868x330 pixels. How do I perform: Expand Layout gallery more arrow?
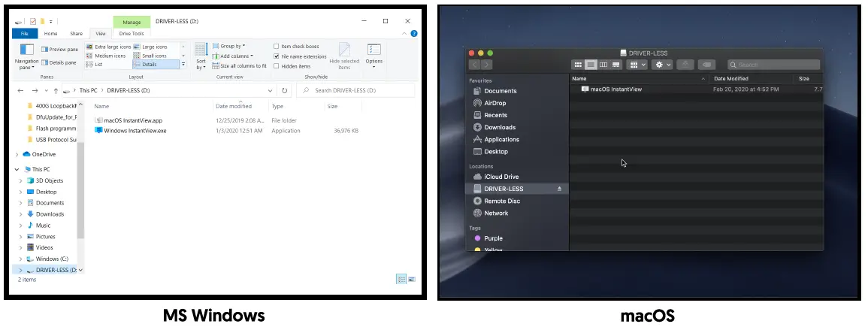pos(184,64)
